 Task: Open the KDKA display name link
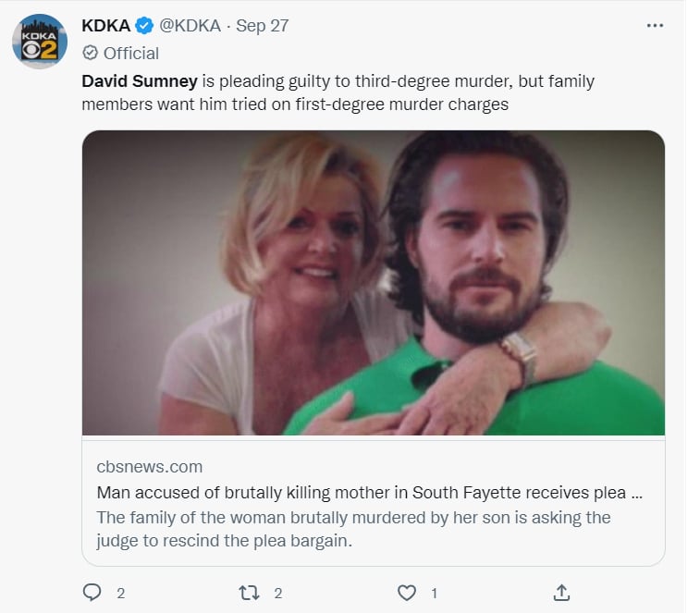pyautogui.click(x=105, y=26)
